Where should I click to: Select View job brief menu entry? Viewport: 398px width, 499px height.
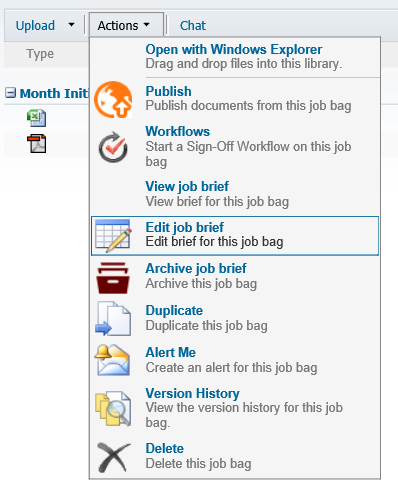(235, 194)
